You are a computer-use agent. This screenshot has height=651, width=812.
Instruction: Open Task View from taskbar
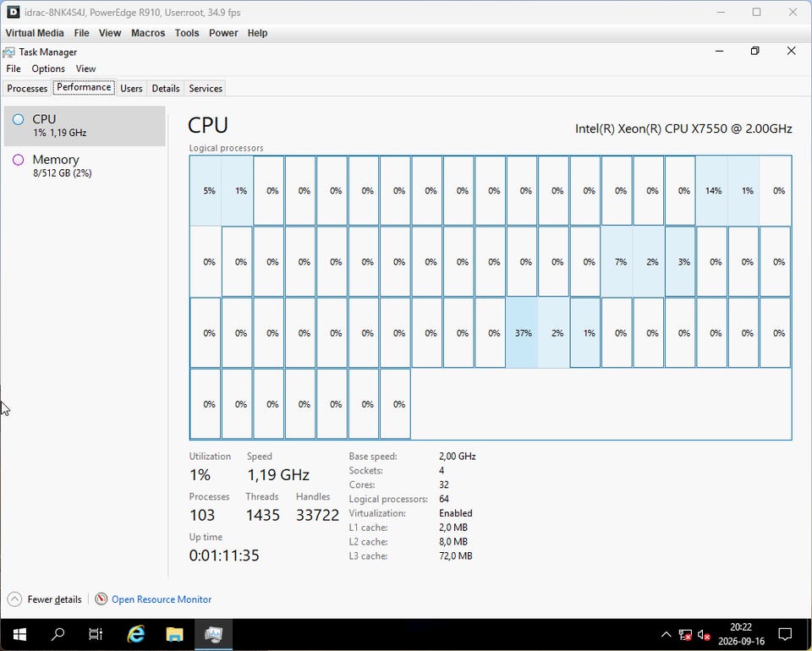pos(96,634)
